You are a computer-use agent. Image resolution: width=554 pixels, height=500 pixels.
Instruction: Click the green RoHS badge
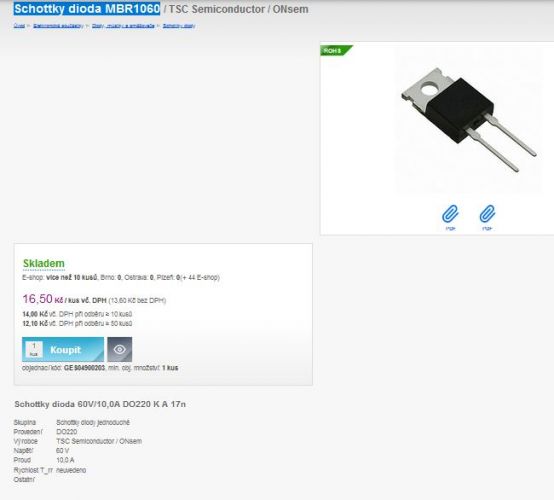click(336, 51)
